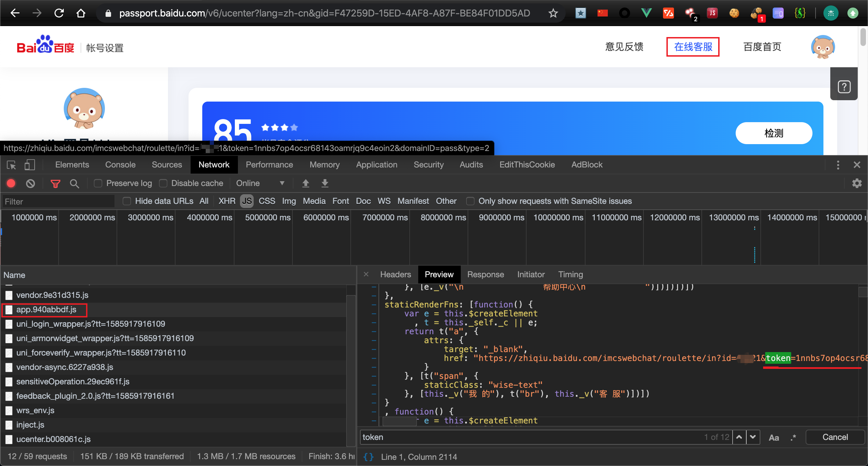868x466 pixels.
Task: Import HAR file with upload arrow
Action: pyautogui.click(x=305, y=183)
